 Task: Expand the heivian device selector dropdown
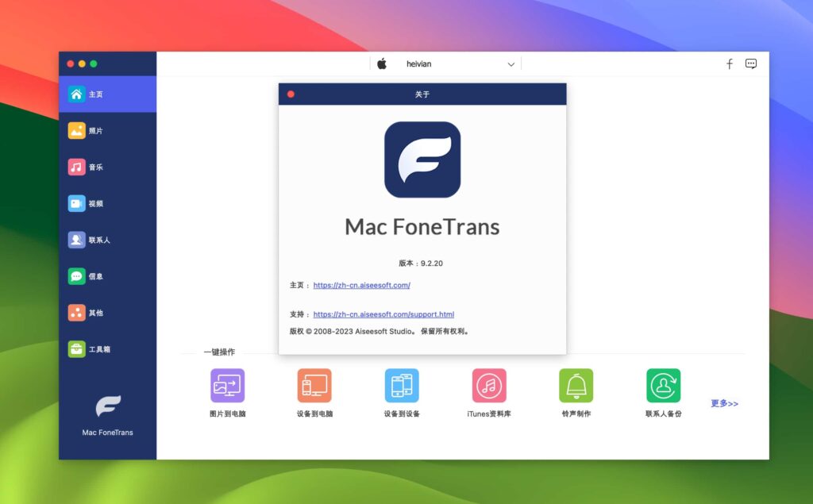coord(511,63)
